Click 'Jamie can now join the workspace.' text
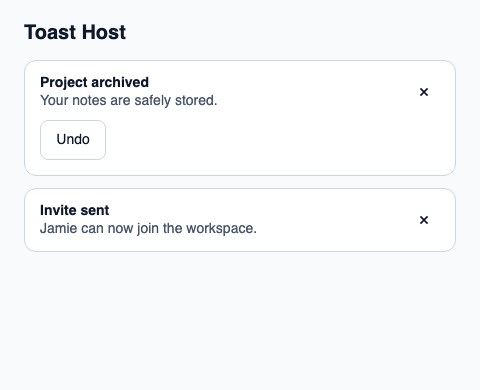This screenshot has width=480, height=390. pos(148,228)
